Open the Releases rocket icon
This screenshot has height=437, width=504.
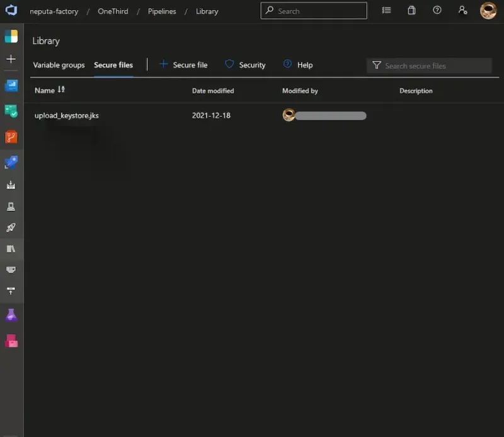click(11, 227)
